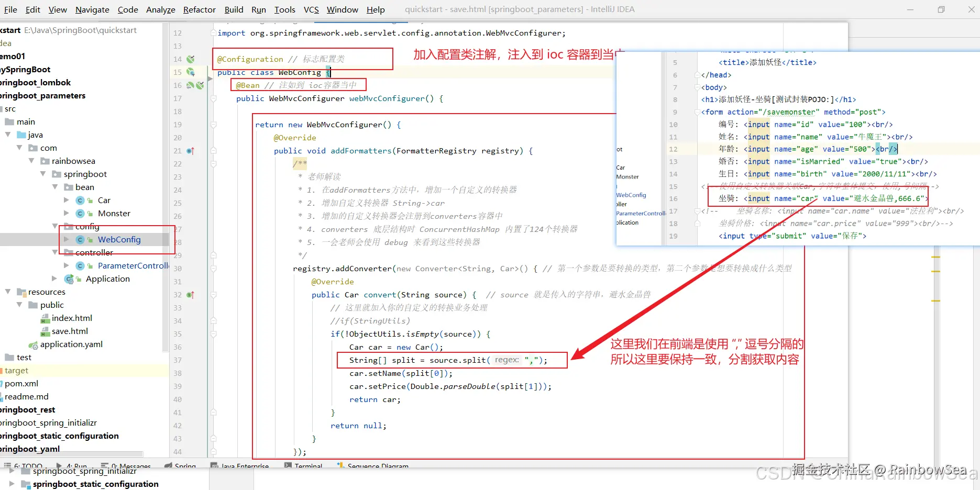Collapse the java folder in project tree
The width and height of the screenshot is (980, 490).
(8, 135)
